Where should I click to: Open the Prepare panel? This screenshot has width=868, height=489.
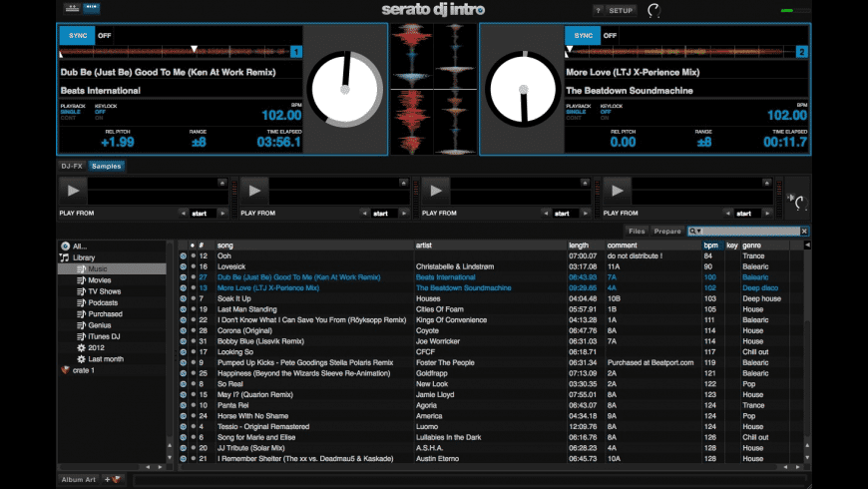[667, 232]
